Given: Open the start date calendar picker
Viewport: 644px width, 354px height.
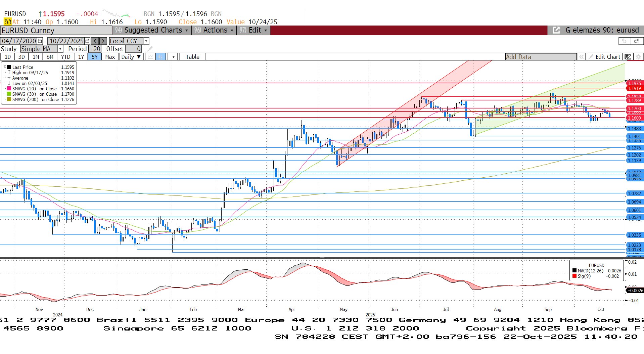Looking at the screenshot, I should pos(40,41).
